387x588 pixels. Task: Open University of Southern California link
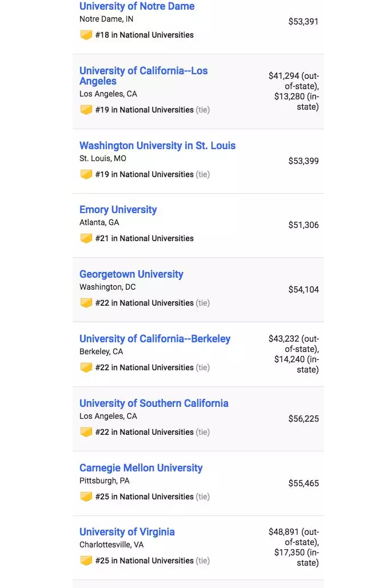click(154, 403)
